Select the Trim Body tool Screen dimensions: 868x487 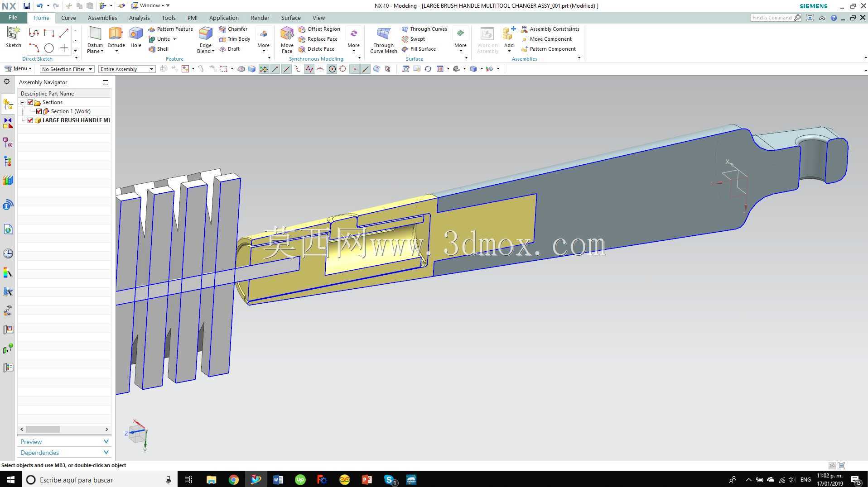point(234,39)
